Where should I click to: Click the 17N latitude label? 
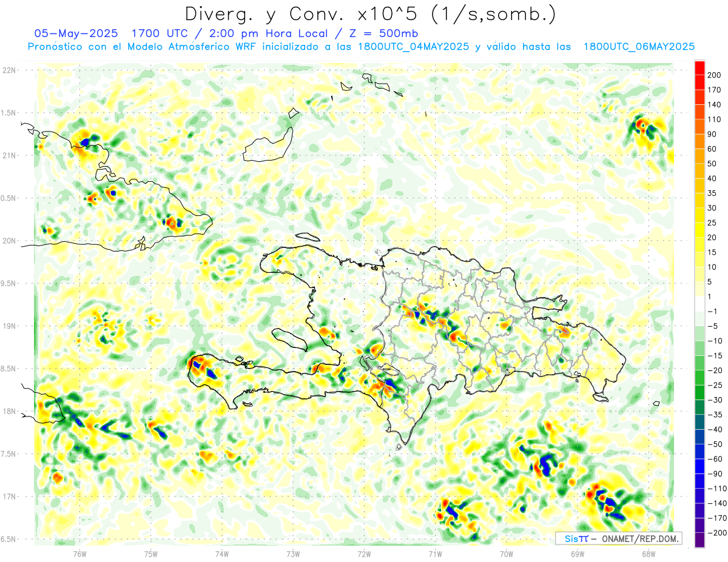pyautogui.click(x=9, y=497)
